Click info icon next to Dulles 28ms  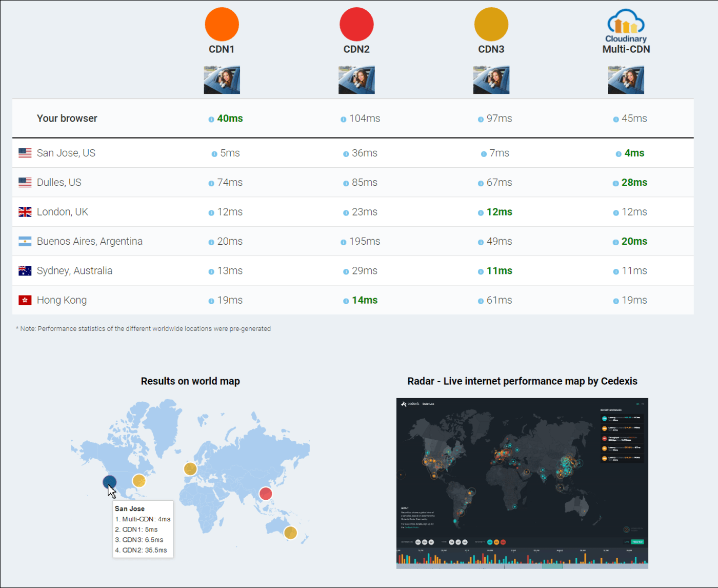pyautogui.click(x=615, y=183)
